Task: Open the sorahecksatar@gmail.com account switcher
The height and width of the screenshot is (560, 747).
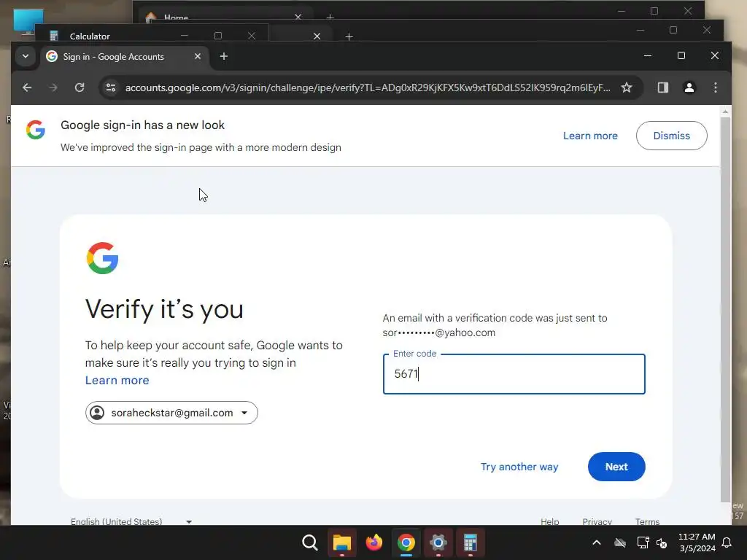Action: click(171, 413)
